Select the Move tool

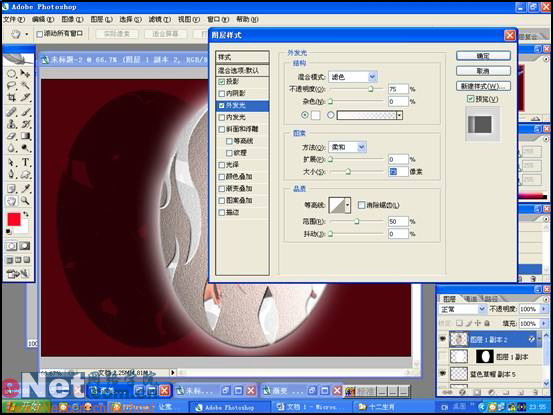coord(25,74)
